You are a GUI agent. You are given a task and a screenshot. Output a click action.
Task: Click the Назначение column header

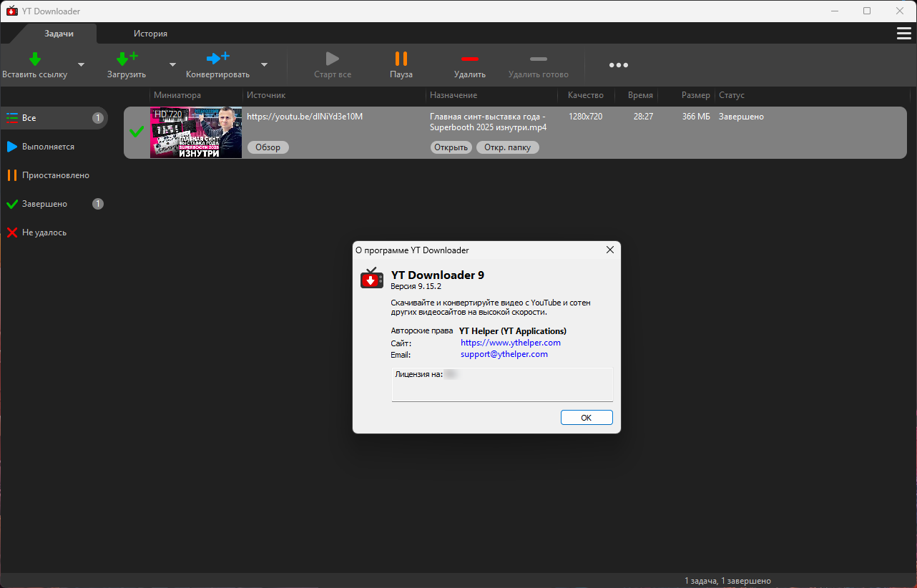tap(453, 95)
